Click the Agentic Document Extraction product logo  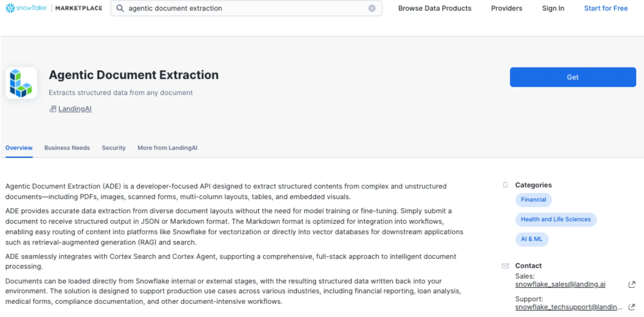[x=21, y=83]
